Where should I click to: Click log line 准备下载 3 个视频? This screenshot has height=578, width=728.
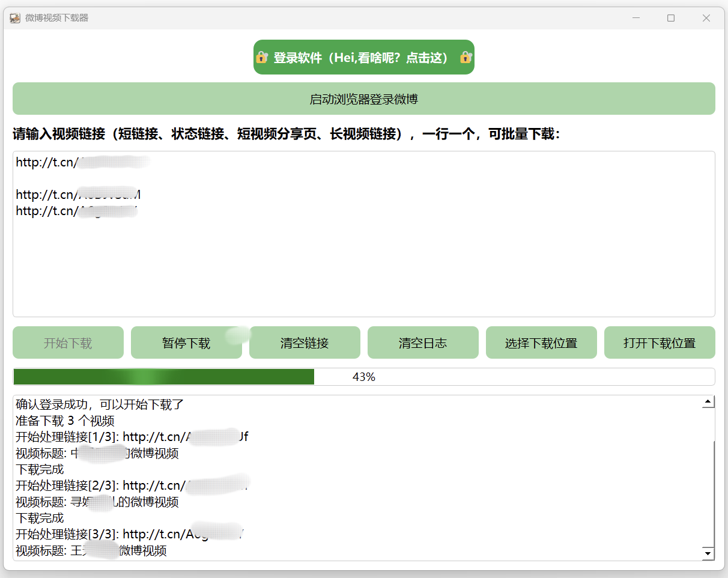(65, 421)
